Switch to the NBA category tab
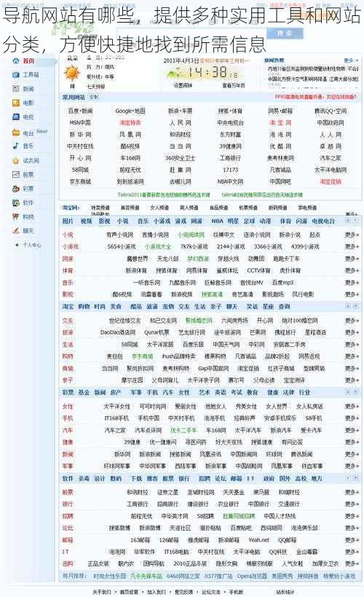The image size is (364, 597). point(217,221)
